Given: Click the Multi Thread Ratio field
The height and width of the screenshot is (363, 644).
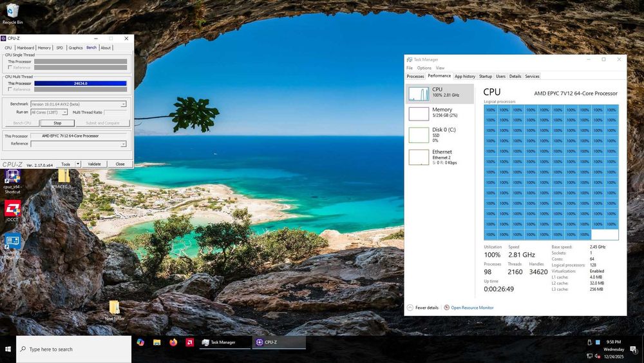Looking at the screenshot, I should 115,112.
